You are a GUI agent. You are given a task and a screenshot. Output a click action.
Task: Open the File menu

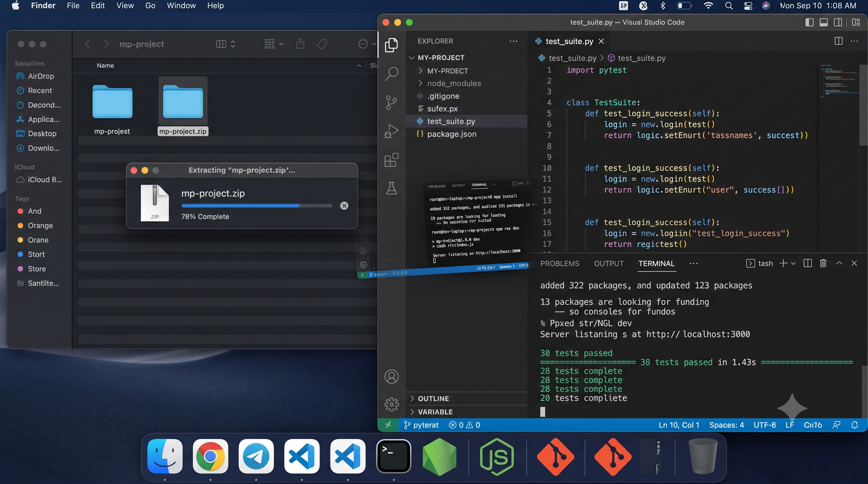coord(73,6)
